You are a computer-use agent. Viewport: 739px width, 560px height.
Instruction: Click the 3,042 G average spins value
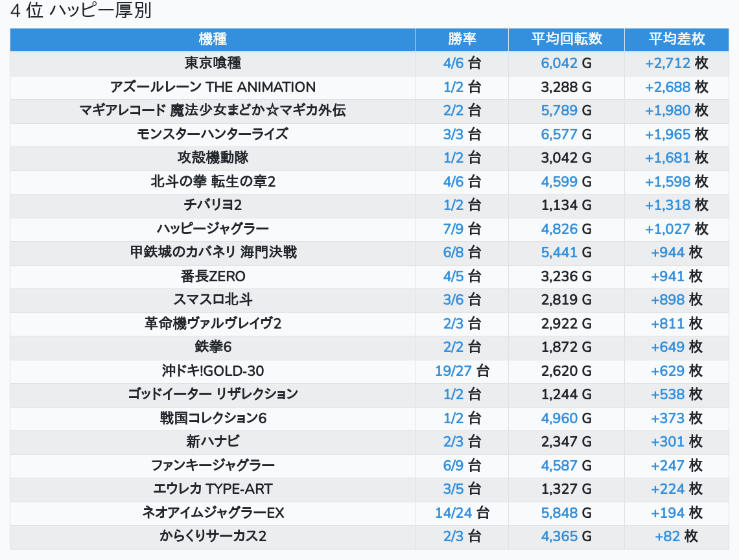(566, 158)
